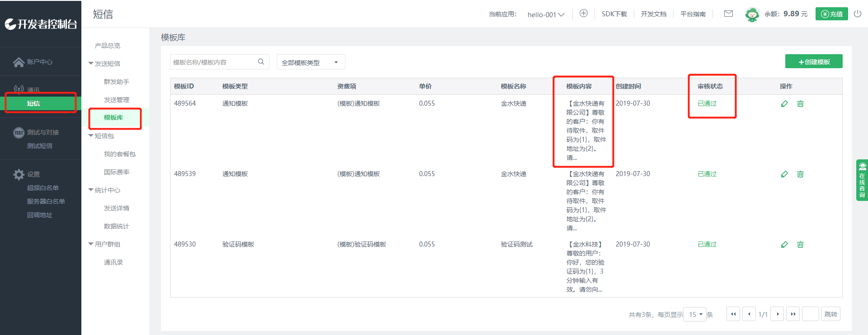The width and height of the screenshot is (868, 335).
Task: Open 服务器白名单 settings item
Action: (46, 201)
